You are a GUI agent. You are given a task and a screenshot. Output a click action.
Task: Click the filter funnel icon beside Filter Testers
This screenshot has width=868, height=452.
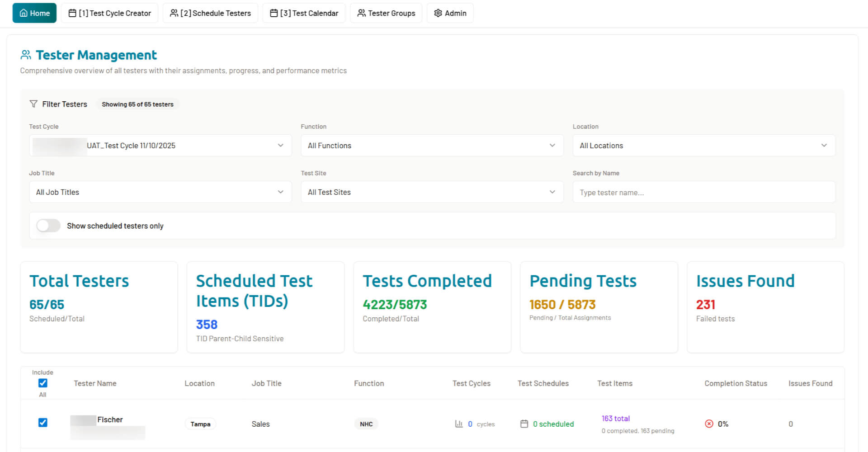(34, 104)
